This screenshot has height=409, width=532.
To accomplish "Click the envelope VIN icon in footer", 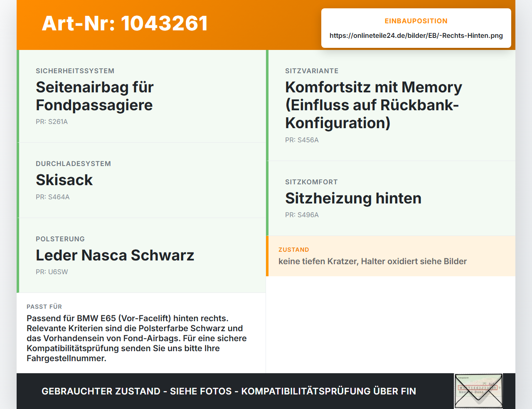I will tap(478, 391).
